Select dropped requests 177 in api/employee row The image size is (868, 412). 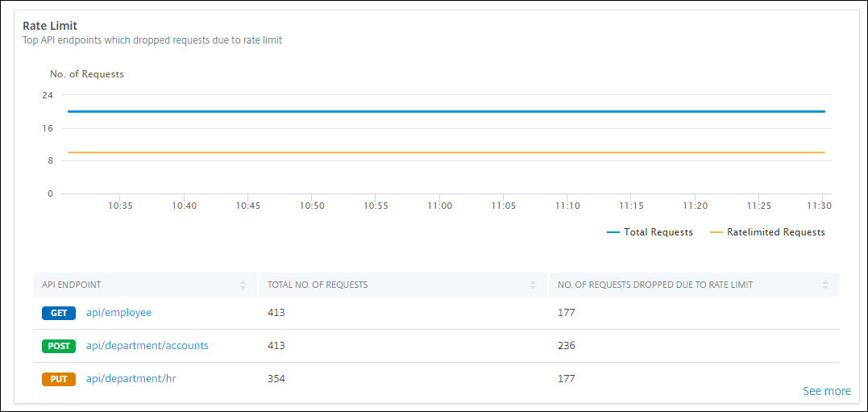[567, 313]
